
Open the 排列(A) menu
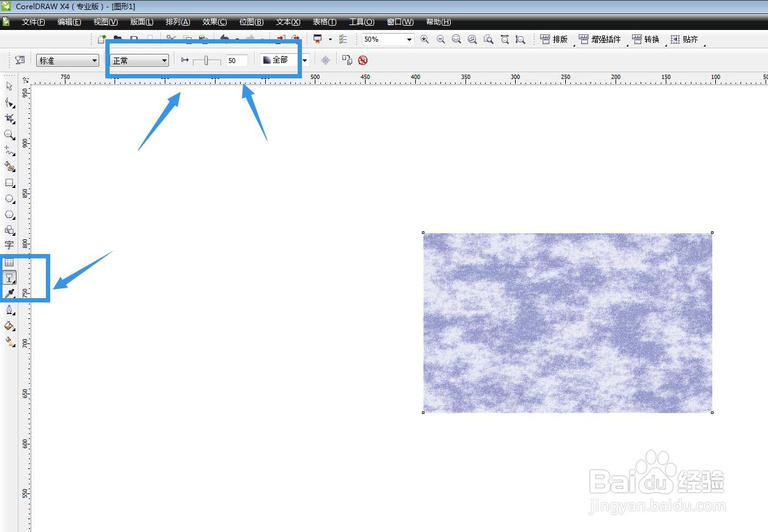pyautogui.click(x=178, y=22)
